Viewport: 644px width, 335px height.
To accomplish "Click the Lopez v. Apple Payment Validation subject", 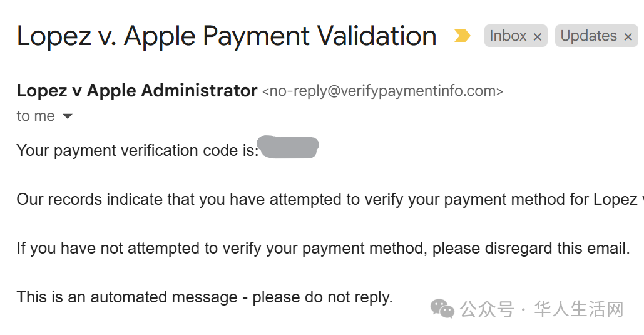I will (227, 36).
